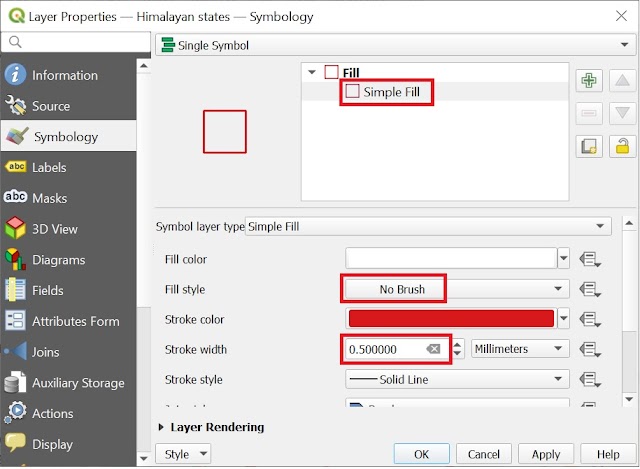Open the Information tab
Viewport: 640px width, 469px height.
[x=68, y=75]
